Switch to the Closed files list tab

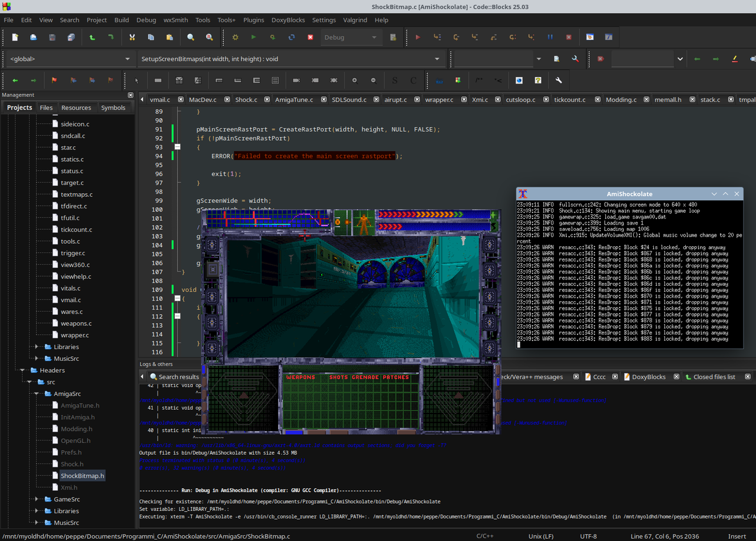(x=714, y=377)
